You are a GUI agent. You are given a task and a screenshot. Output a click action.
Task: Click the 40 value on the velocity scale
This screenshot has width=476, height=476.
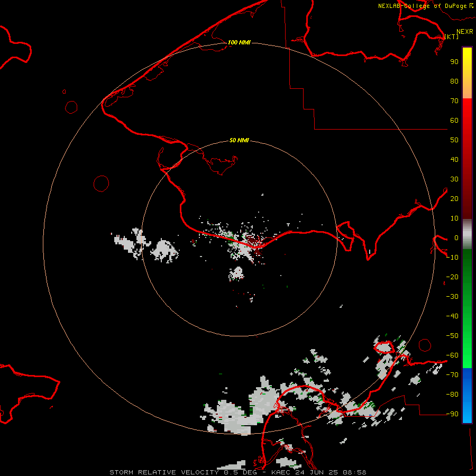(x=454, y=159)
